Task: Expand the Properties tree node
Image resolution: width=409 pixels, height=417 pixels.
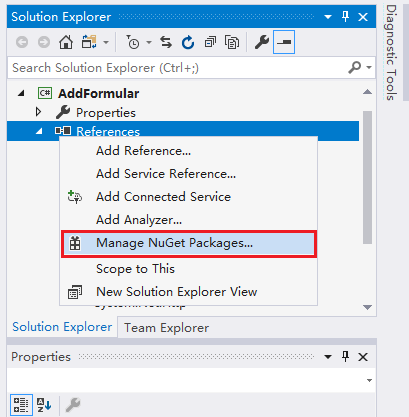Action: [x=38, y=112]
